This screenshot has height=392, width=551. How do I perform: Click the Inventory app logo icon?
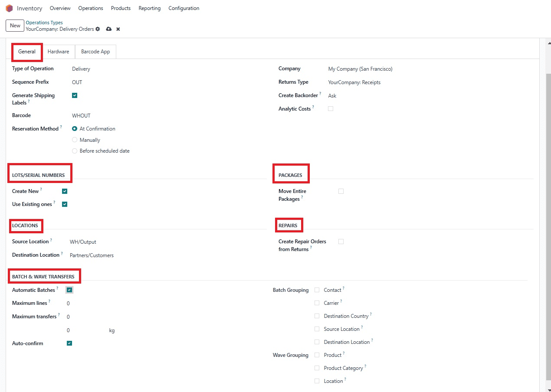coord(9,8)
